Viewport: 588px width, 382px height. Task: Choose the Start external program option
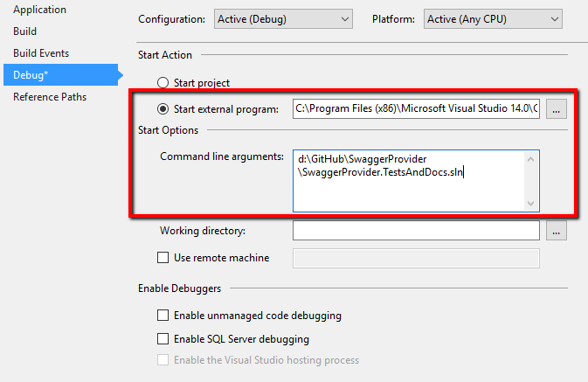tap(163, 109)
